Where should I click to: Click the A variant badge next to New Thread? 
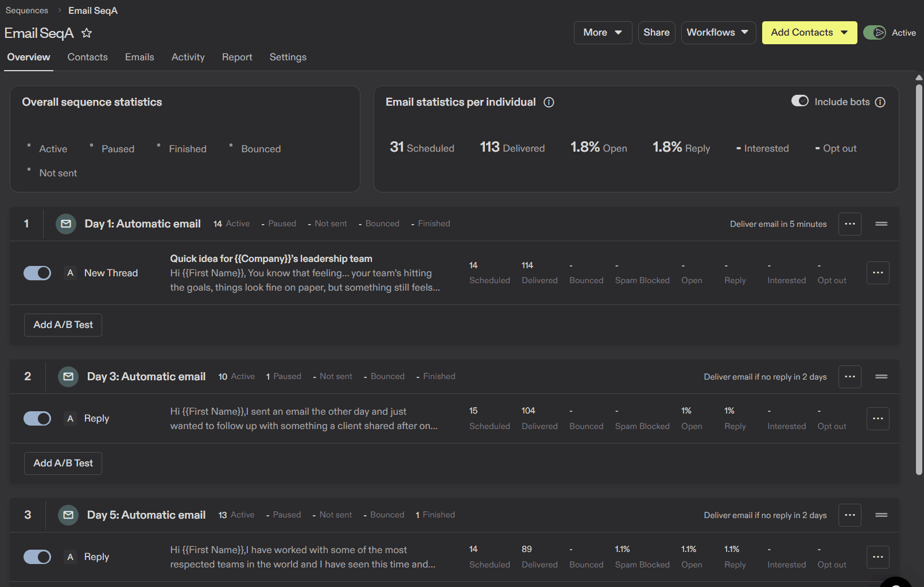pos(71,273)
